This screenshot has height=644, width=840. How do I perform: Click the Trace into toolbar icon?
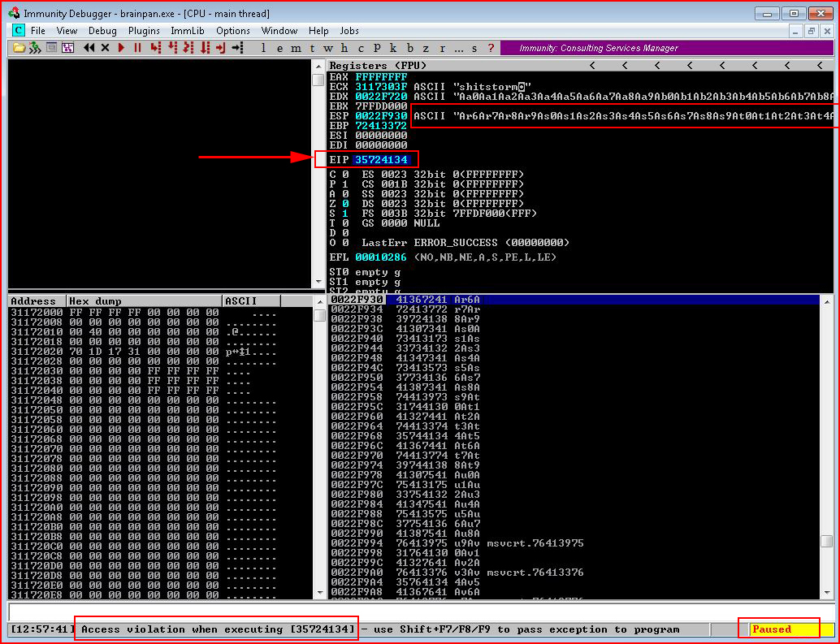click(x=188, y=48)
